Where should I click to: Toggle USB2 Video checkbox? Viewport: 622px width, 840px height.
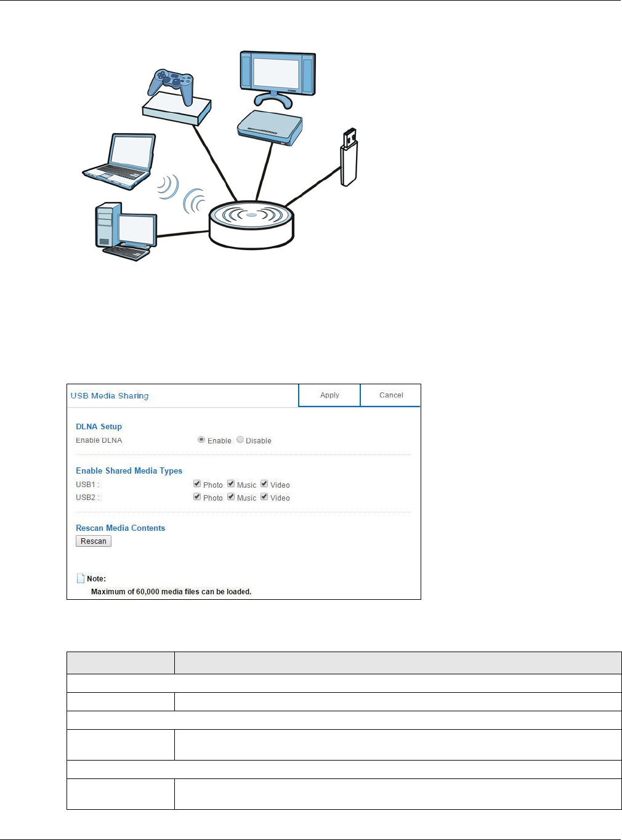[264, 497]
